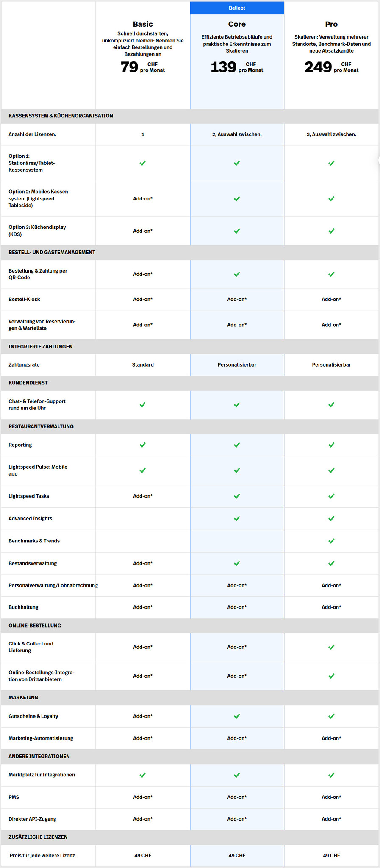Click the blue Beliebt badge above Core
This screenshot has height=868, width=380.
237,8
